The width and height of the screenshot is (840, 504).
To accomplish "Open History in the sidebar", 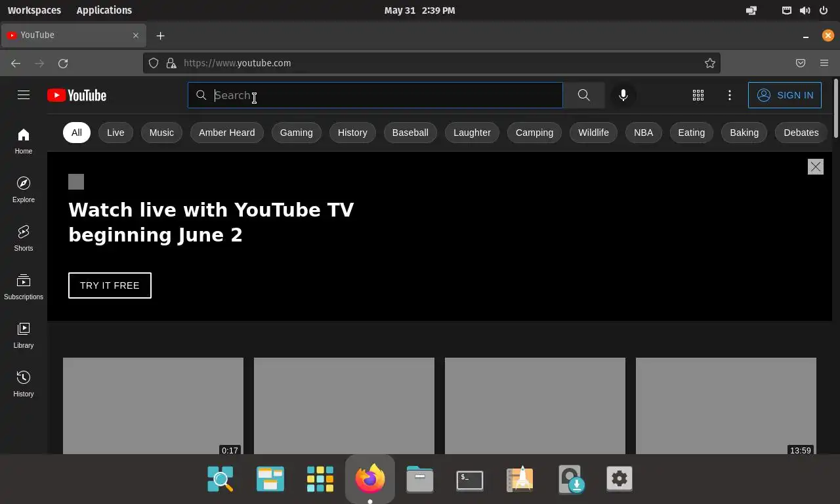I will [x=24, y=384].
